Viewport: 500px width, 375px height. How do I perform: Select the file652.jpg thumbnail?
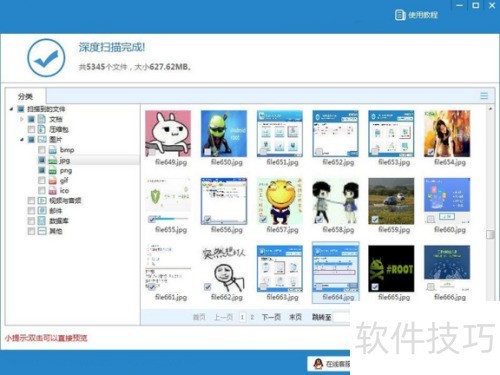pyautogui.click(x=335, y=133)
